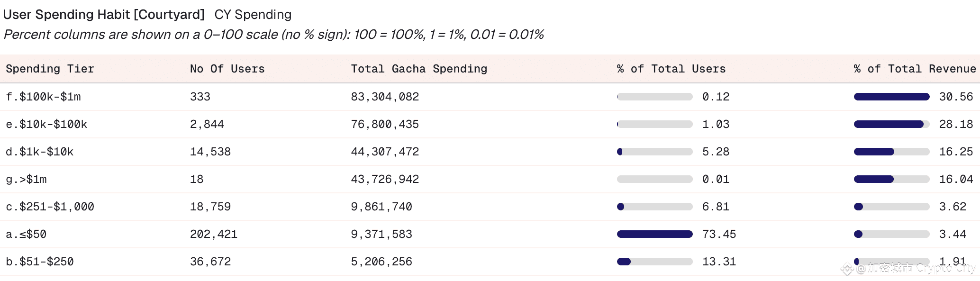This screenshot has height=281, width=980.
Task: Select the % of Total Users header
Action: 671,69
